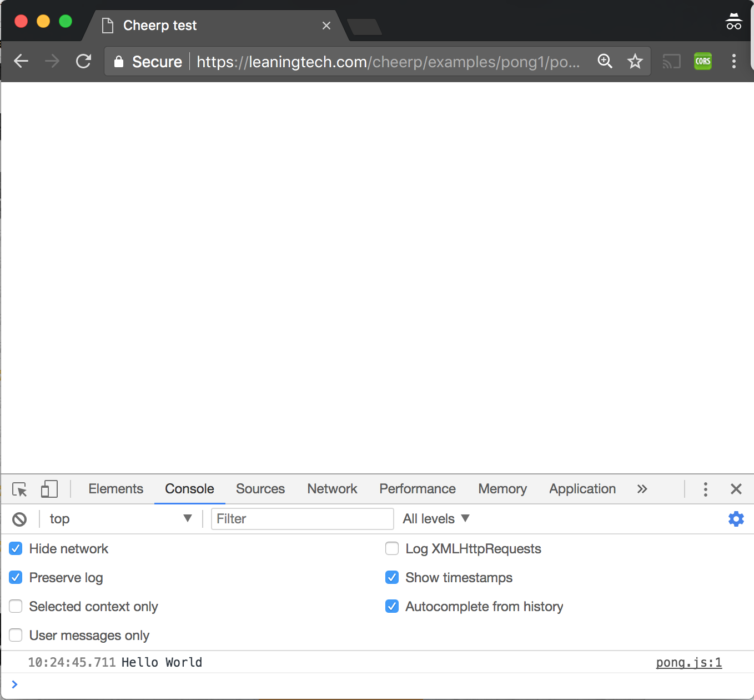Image resolution: width=754 pixels, height=700 pixels.
Task: Uncheck Hide network
Action: tap(16, 549)
